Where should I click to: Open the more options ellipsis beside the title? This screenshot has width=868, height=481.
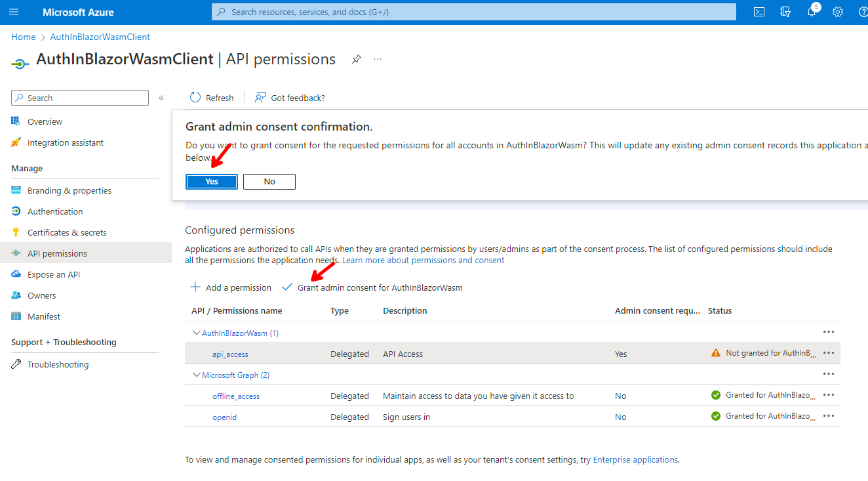click(378, 59)
